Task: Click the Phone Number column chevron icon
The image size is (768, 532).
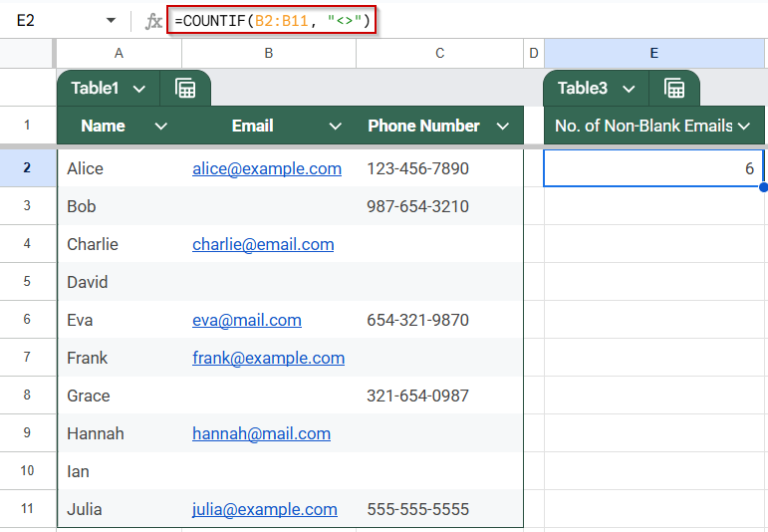Action: click(x=503, y=126)
